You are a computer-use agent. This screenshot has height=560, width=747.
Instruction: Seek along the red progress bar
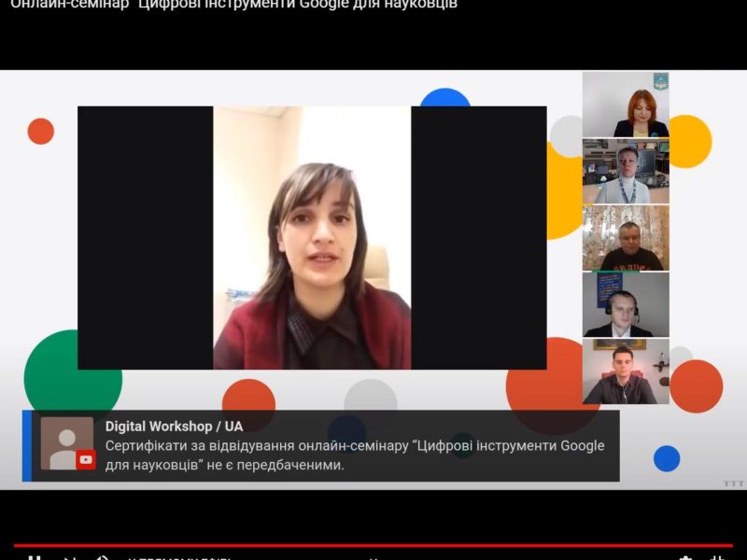373,545
